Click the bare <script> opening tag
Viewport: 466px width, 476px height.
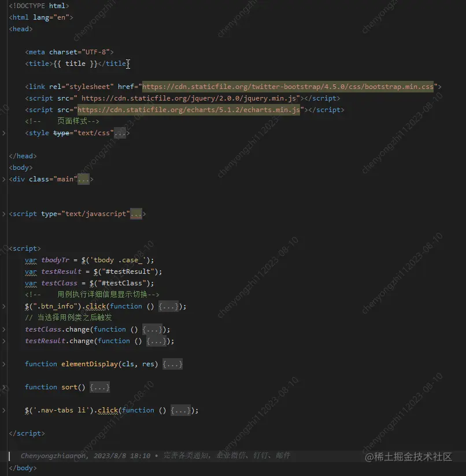[x=25, y=248]
